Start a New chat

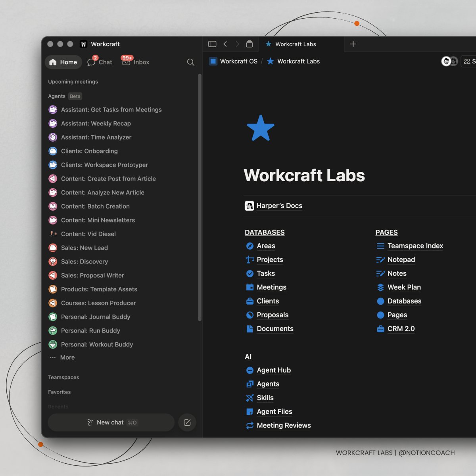pyautogui.click(x=111, y=422)
